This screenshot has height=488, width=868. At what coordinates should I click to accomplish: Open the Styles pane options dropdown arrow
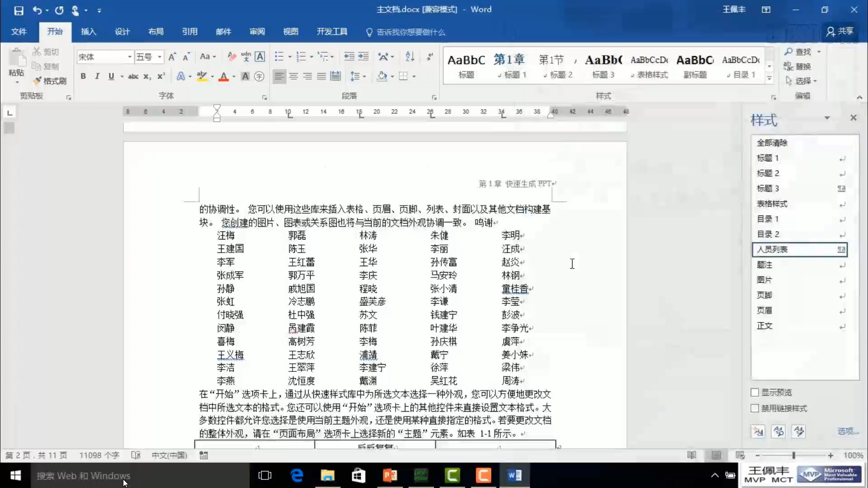(x=827, y=118)
